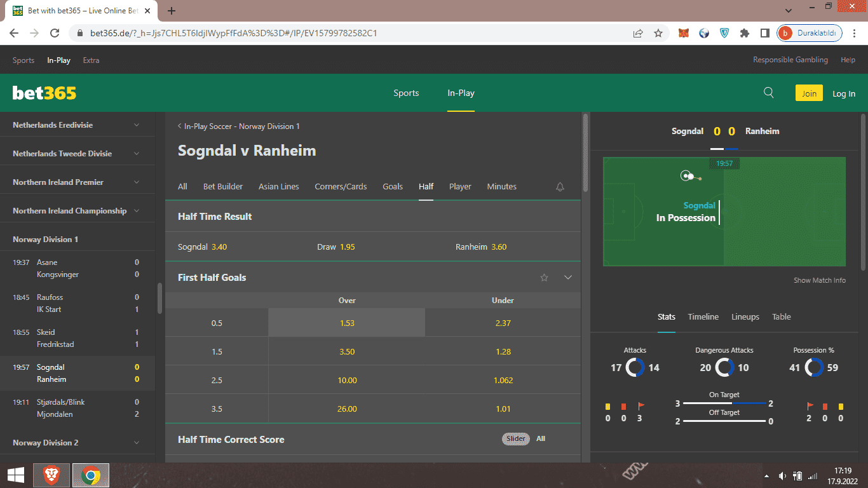Open Stjørdals/Blink v Mjondalen match
The width and height of the screenshot is (868, 488).
pos(77,408)
